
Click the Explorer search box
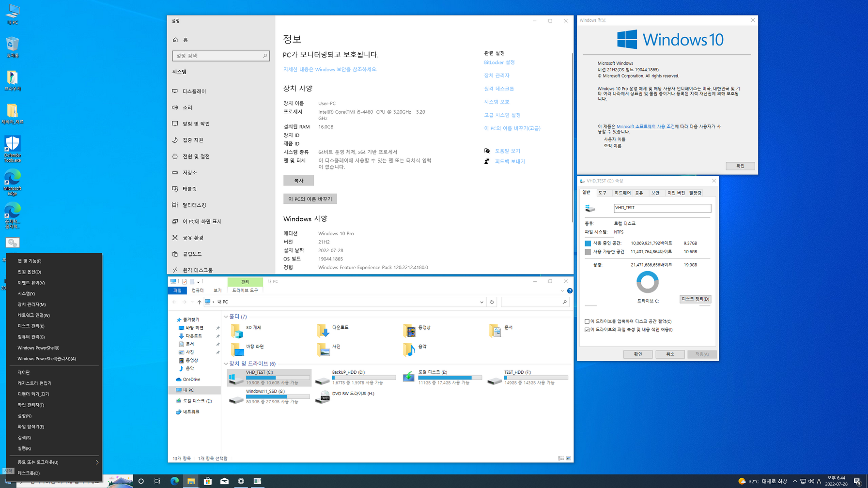535,302
